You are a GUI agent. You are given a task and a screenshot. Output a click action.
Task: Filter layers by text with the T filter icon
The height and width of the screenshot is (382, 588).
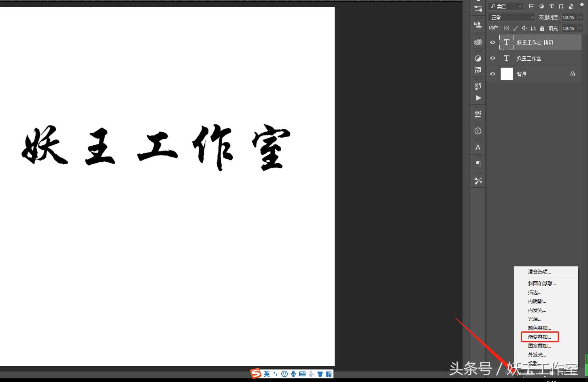click(x=551, y=6)
